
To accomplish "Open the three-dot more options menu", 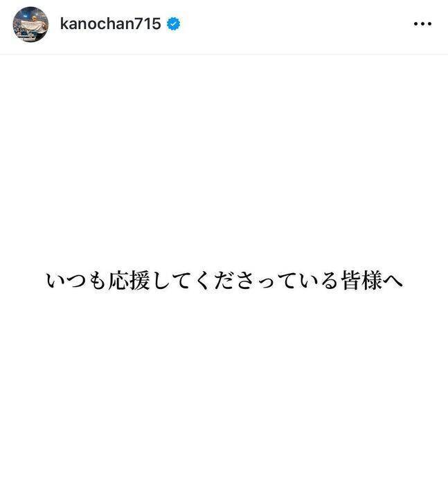I will (x=422, y=24).
